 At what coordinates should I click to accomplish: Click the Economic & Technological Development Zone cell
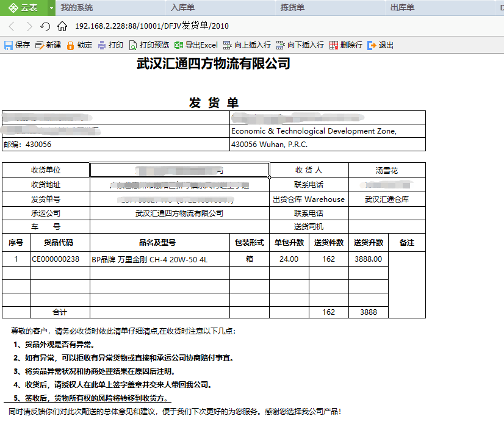point(328,131)
